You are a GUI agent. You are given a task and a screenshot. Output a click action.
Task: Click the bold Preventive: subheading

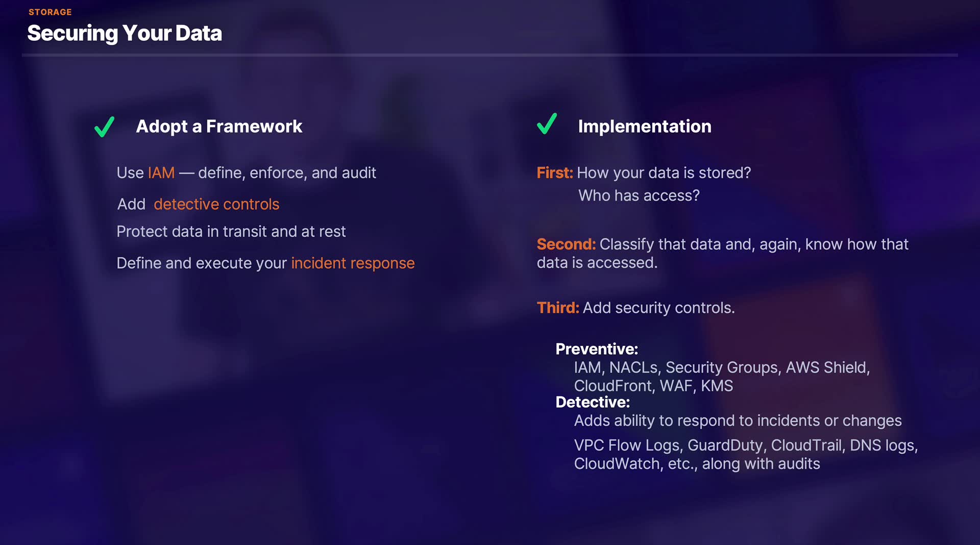[596, 349]
